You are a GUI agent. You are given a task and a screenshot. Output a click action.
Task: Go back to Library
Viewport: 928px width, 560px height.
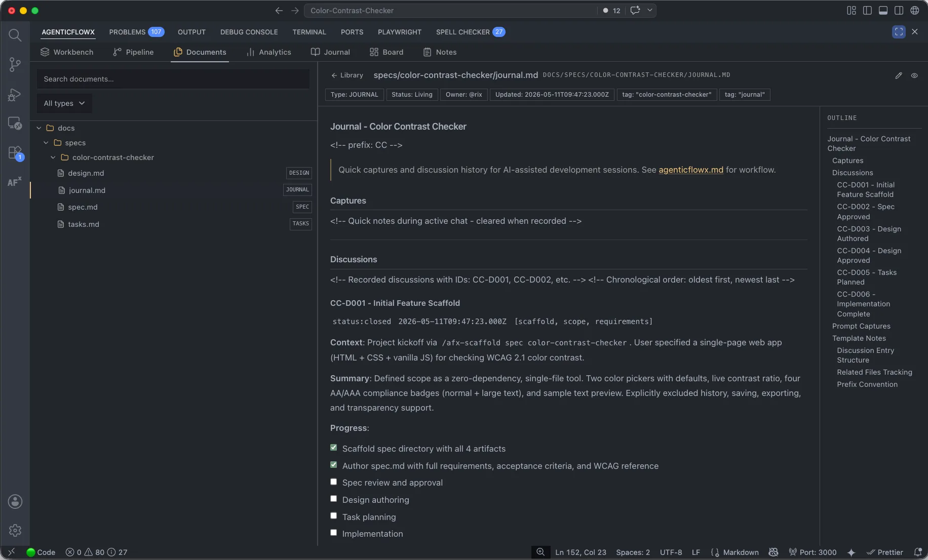(347, 75)
